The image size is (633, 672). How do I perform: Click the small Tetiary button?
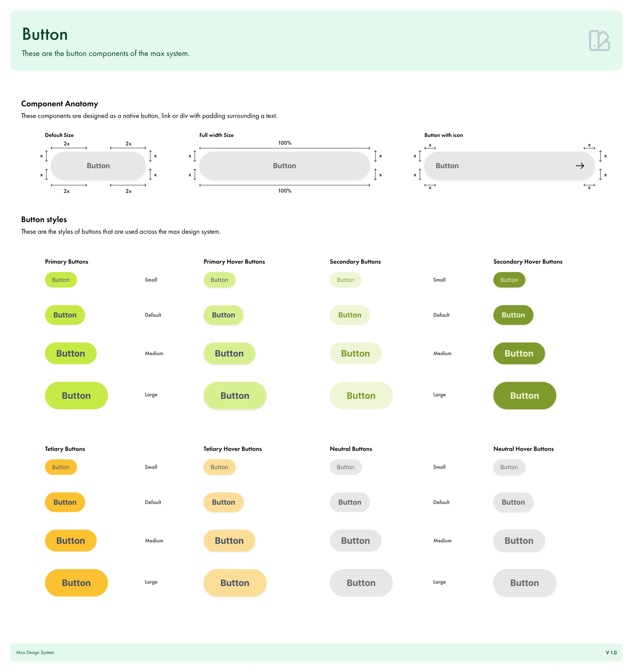pos(61,467)
